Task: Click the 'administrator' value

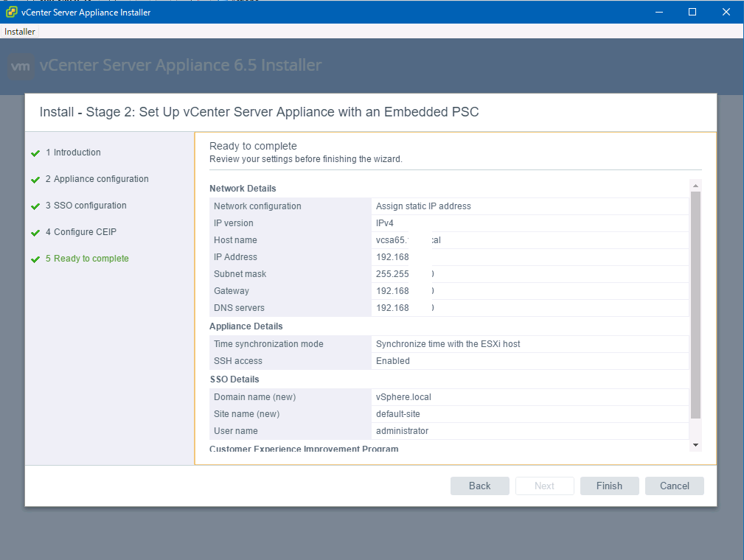Action: [402, 431]
